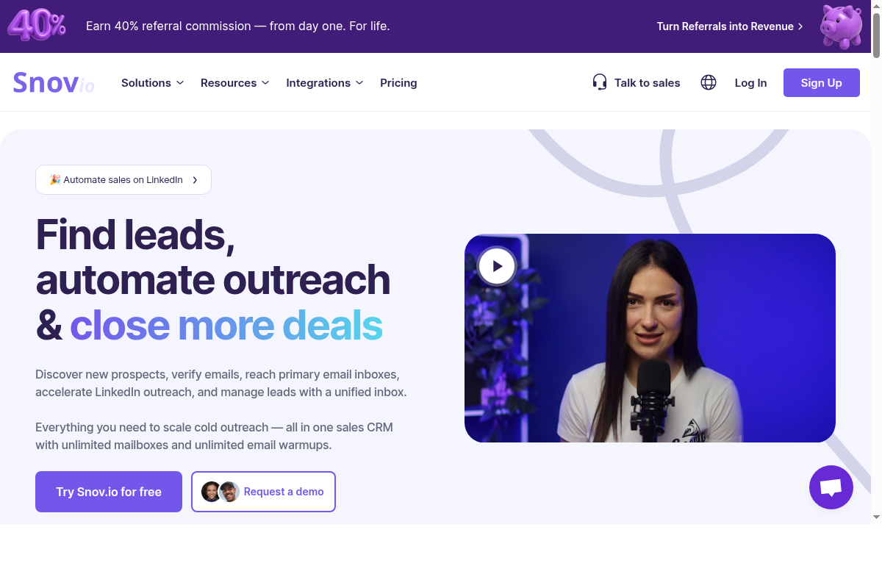
Task: Expand the Solutions dropdown menu
Action: coord(152,83)
